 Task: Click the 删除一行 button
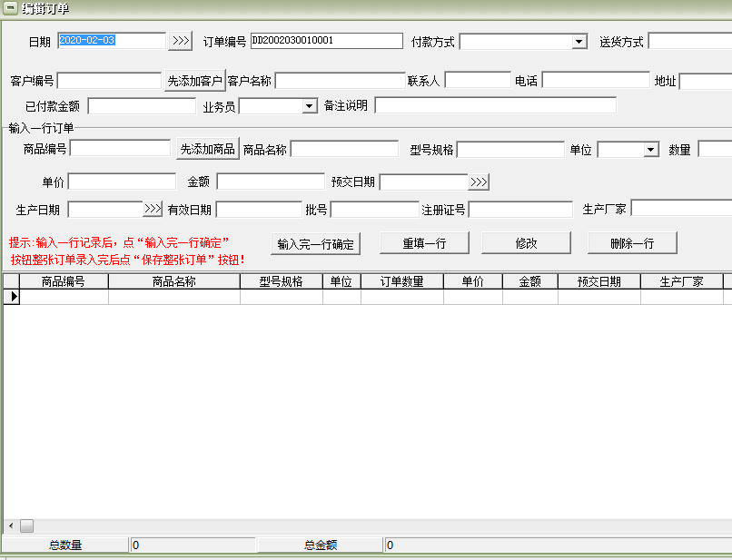coord(632,243)
